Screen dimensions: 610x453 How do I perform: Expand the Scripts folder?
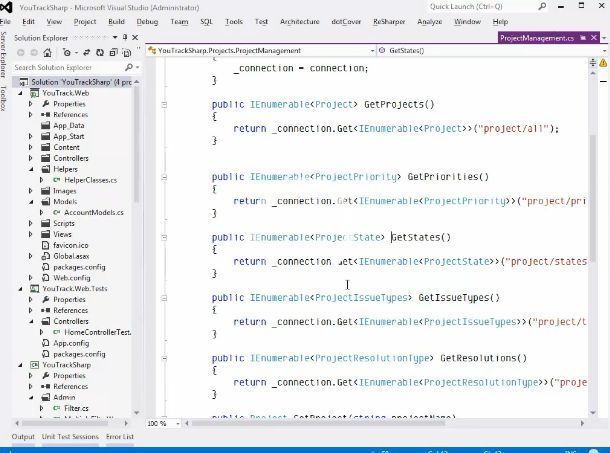pyautogui.click(x=31, y=223)
